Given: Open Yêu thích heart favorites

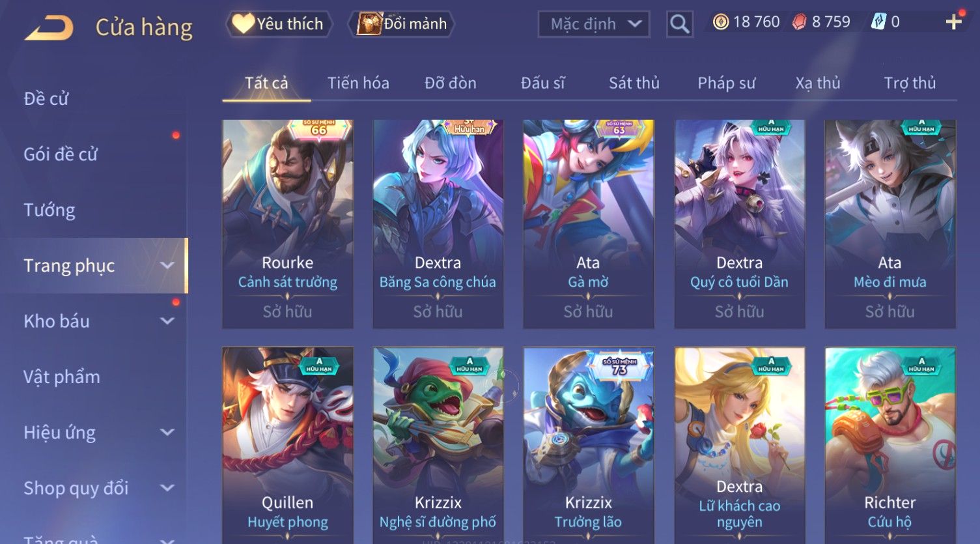Looking at the screenshot, I should (x=279, y=24).
